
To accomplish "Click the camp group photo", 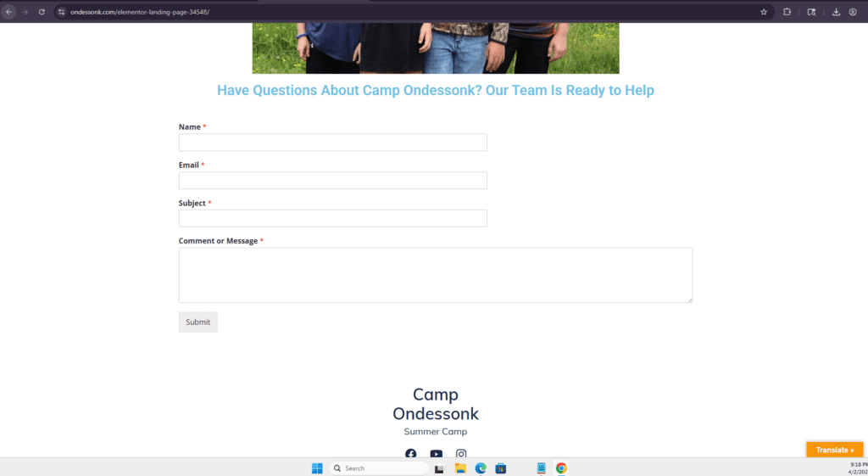I will click(436, 48).
